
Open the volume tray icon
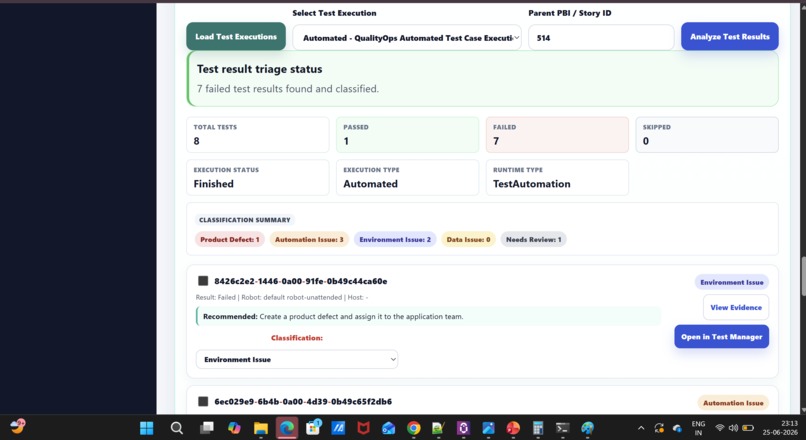tap(734, 428)
